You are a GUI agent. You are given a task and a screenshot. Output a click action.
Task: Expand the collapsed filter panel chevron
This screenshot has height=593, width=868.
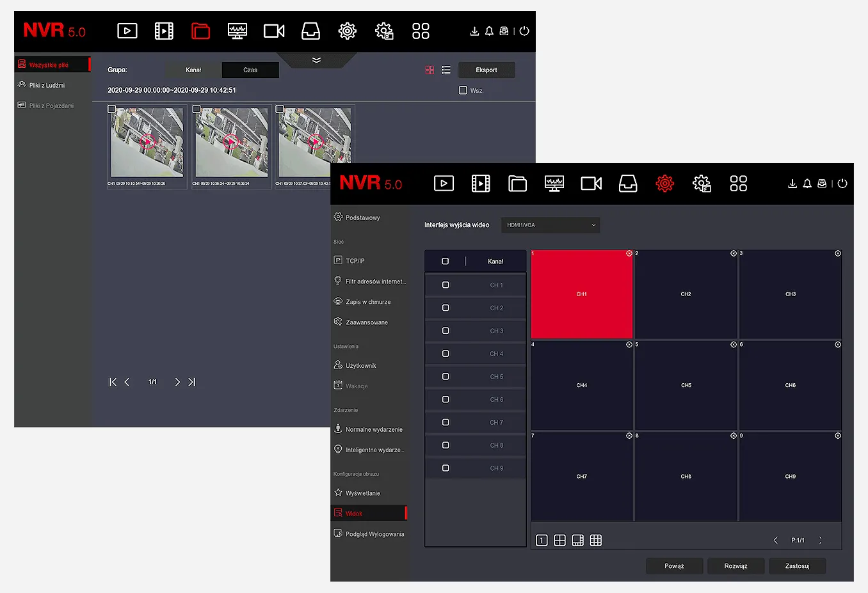point(316,59)
